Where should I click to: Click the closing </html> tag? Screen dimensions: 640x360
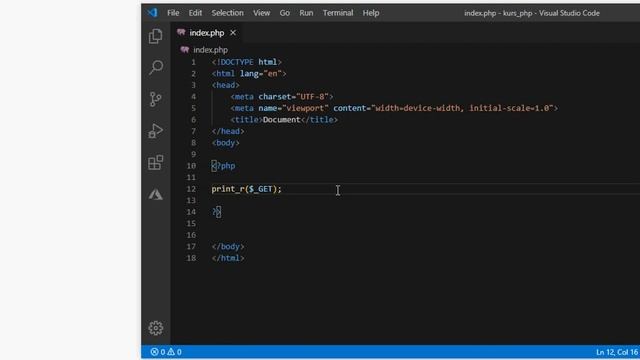228,258
